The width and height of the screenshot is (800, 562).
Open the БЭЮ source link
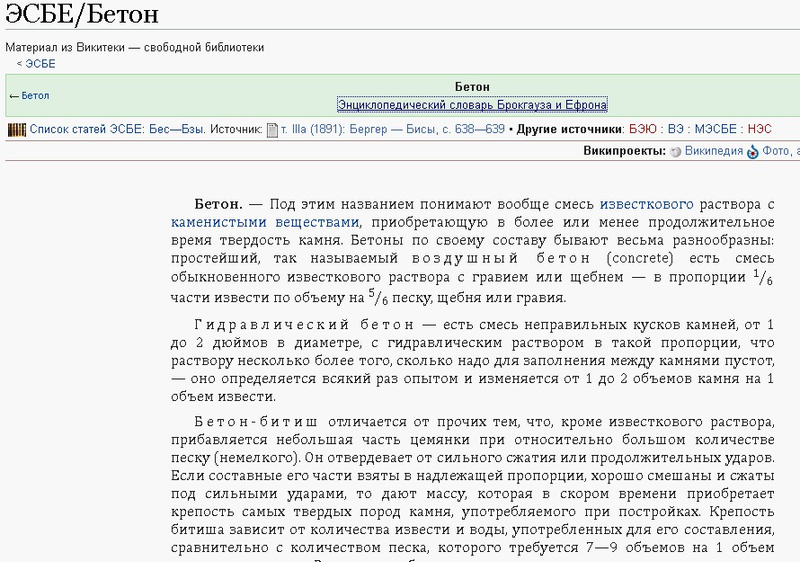(x=642, y=130)
